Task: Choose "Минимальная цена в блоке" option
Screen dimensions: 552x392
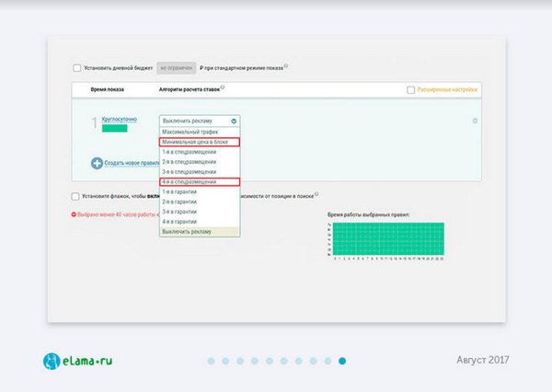Action: click(200, 142)
